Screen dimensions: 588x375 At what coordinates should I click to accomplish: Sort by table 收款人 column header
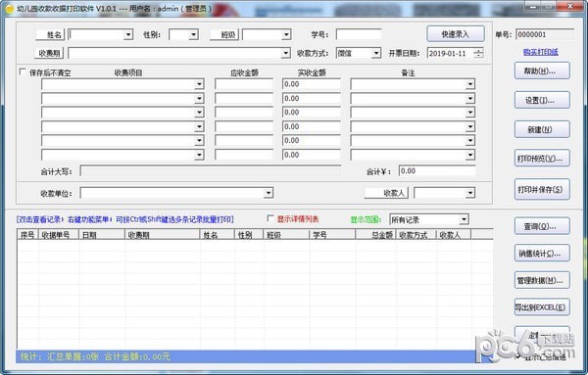454,235
